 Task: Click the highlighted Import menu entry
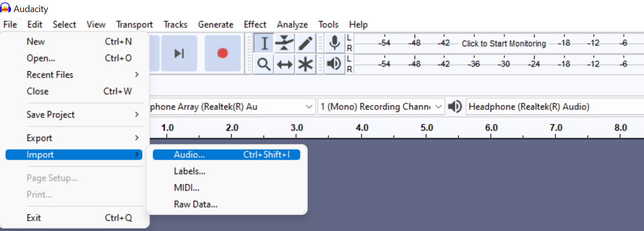[x=74, y=155]
